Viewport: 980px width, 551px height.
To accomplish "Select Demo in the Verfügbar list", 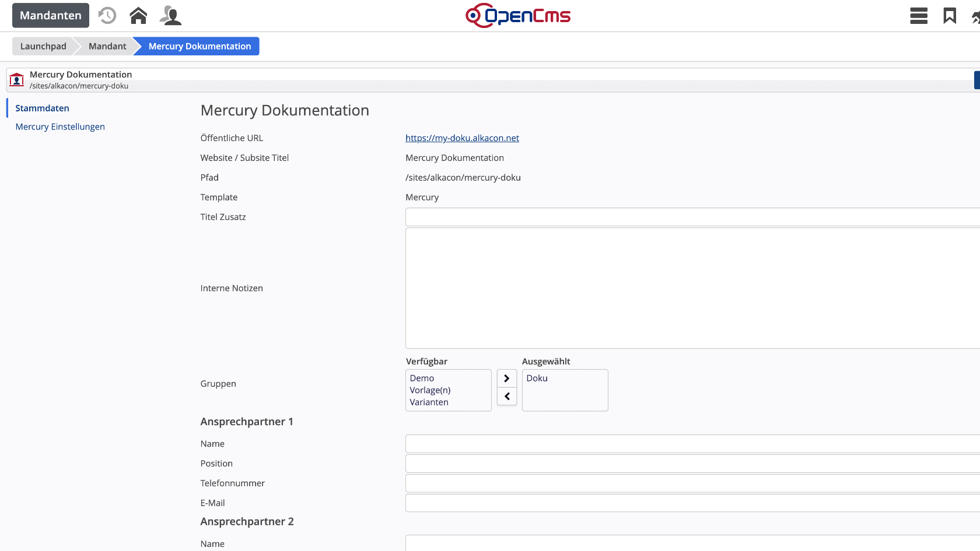I will click(x=422, y=378).
